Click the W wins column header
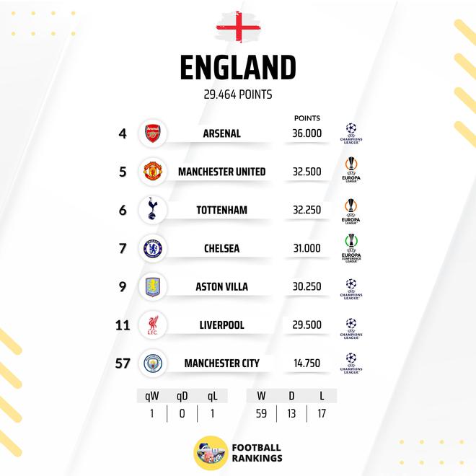The width and height of the screenshot is (476, 476). 260,396
